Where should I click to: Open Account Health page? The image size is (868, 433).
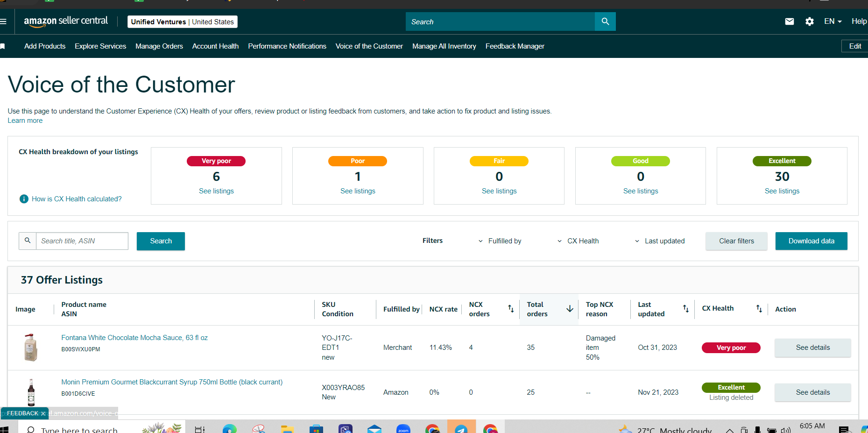tap(215, 46)
